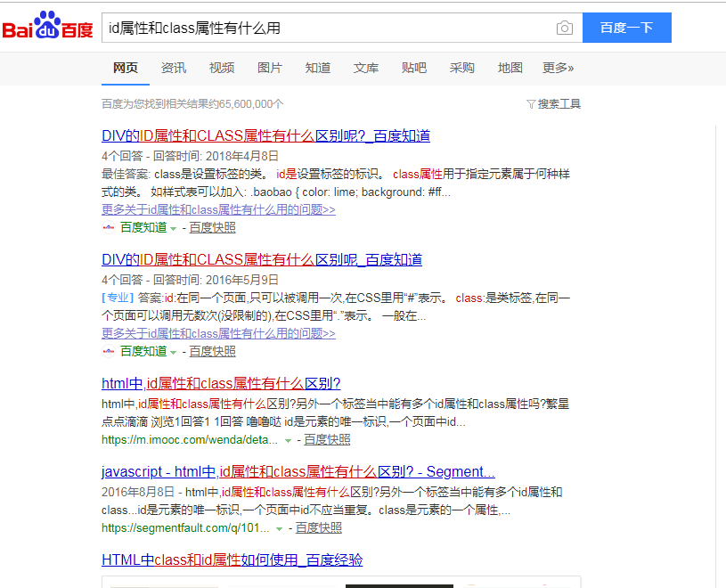Open result html中,id属性和class属性有什么区别?

coord(221,384)
